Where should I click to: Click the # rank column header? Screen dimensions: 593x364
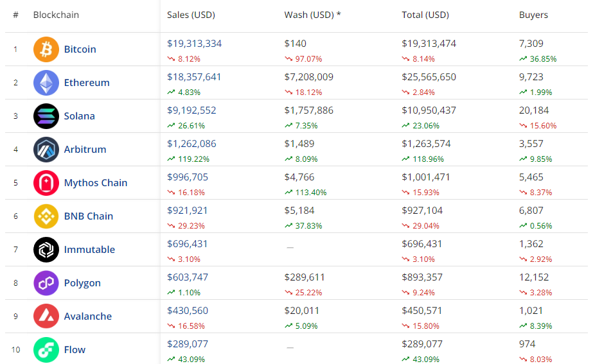[x=15, y=15]
